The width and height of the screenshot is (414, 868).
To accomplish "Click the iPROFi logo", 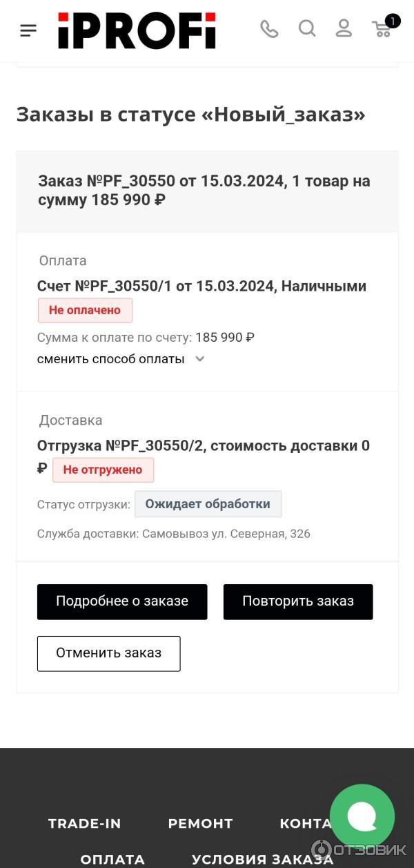I will [137, 30].
